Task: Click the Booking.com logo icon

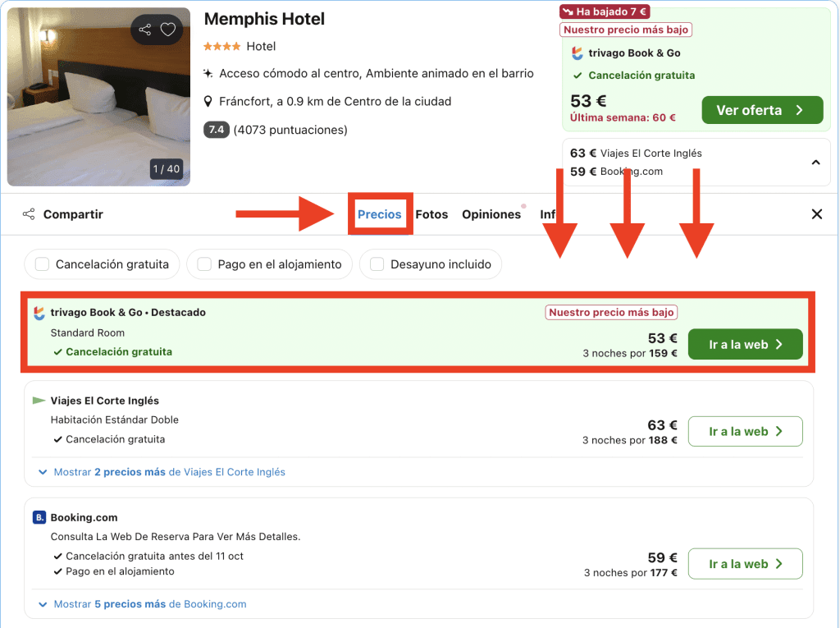Action: (39, 517)
